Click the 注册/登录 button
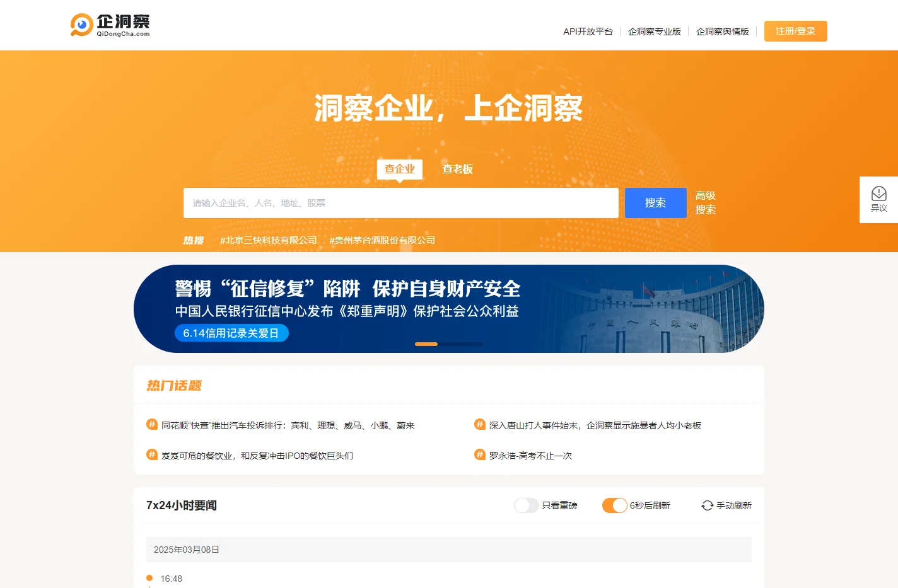The image size is (898, 588). [796, 31]
